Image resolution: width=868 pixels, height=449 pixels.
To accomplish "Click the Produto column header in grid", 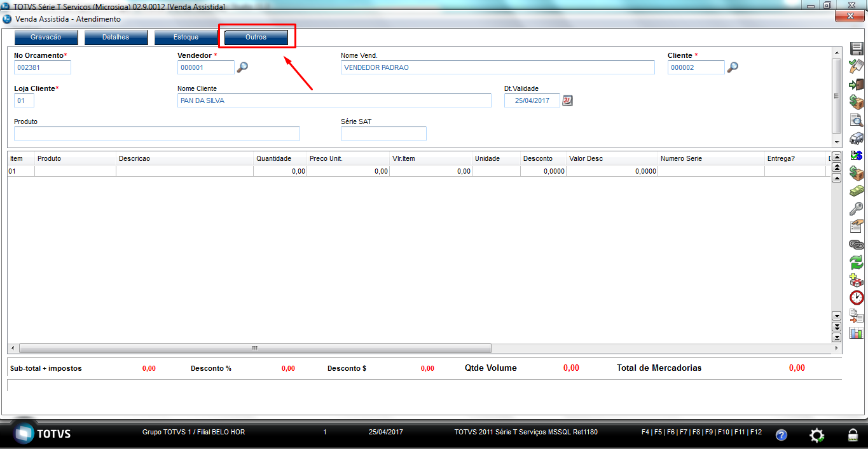I will click(x=75, y=158).
